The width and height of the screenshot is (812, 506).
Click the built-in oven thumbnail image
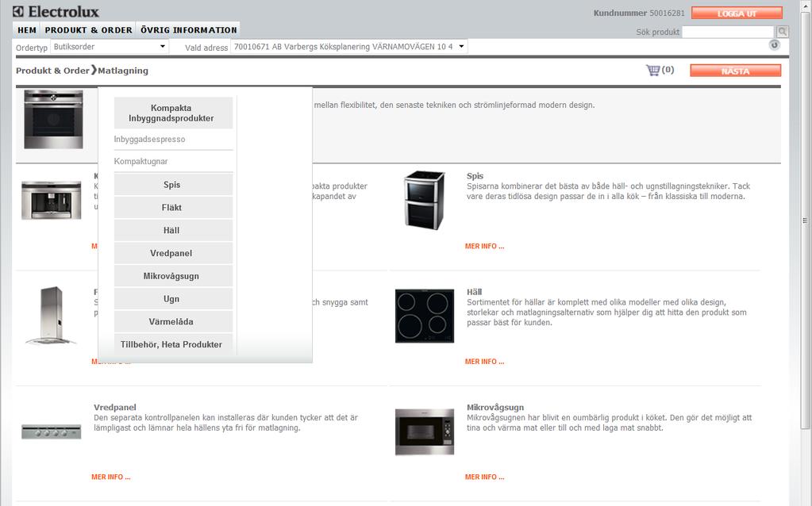click(53, 120)
